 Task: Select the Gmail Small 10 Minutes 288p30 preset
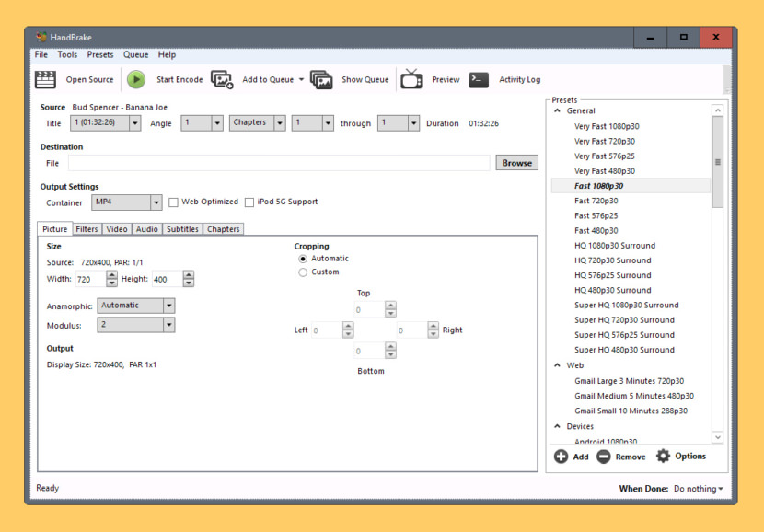coord(631,411)
